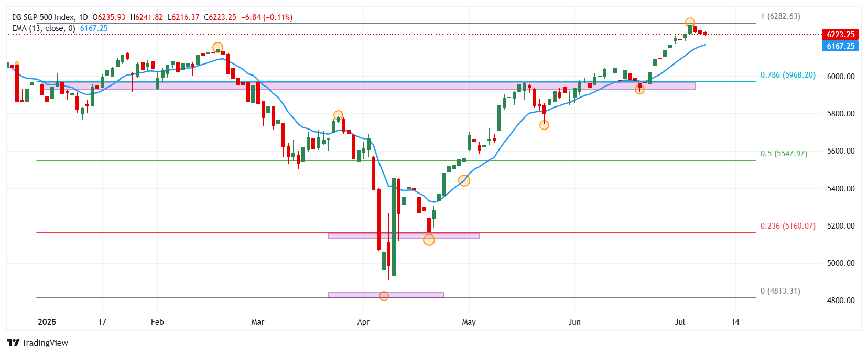Click the close value C6223.25 in the legend
This screenshot has height=354, width=868.
click(220, 17)
